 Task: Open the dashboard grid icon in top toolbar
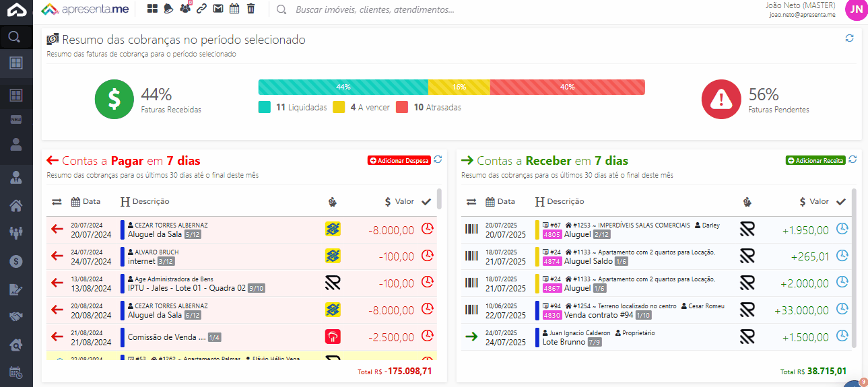153,9
